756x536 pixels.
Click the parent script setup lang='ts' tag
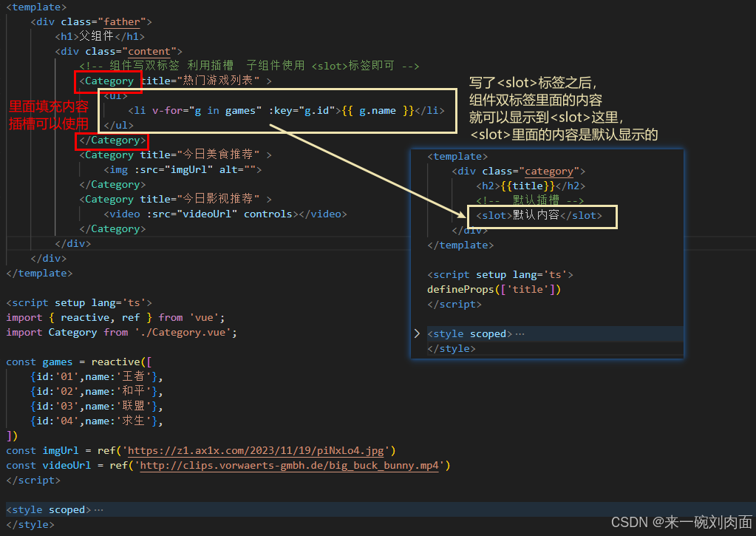click(x=79, y=303)
